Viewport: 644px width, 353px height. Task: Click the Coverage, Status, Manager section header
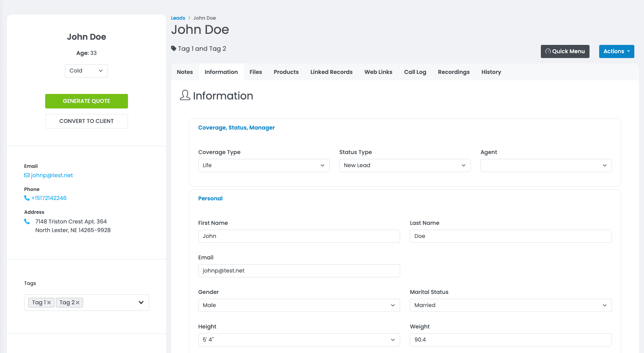(x=236, y=127)
